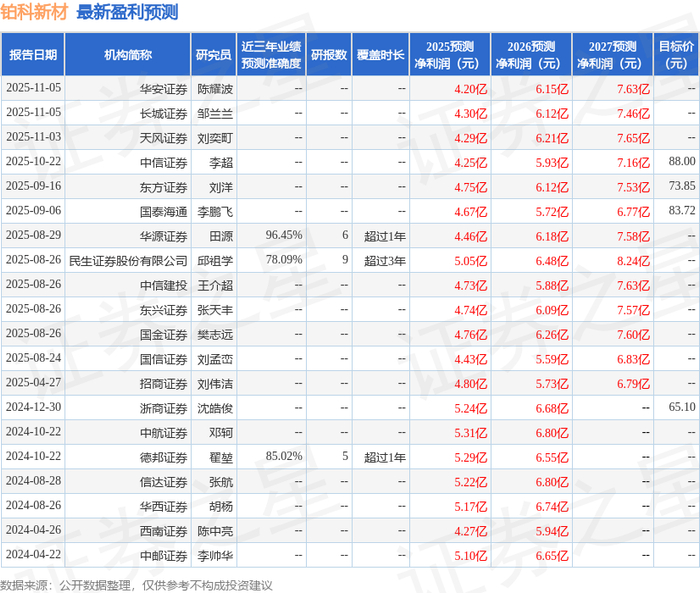Click target price 88.00
Viewport: 700px width, 593px height.
[x=682, y=161]
